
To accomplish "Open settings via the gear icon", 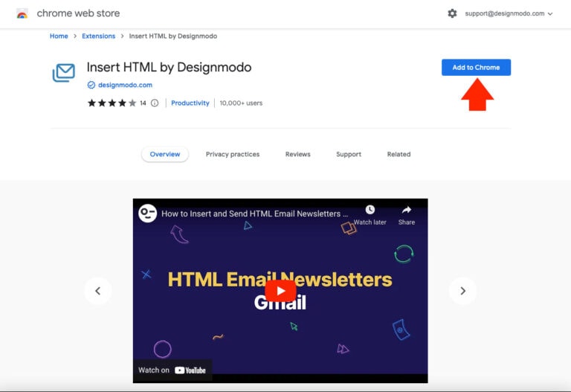I will click(x=452, y=13).
